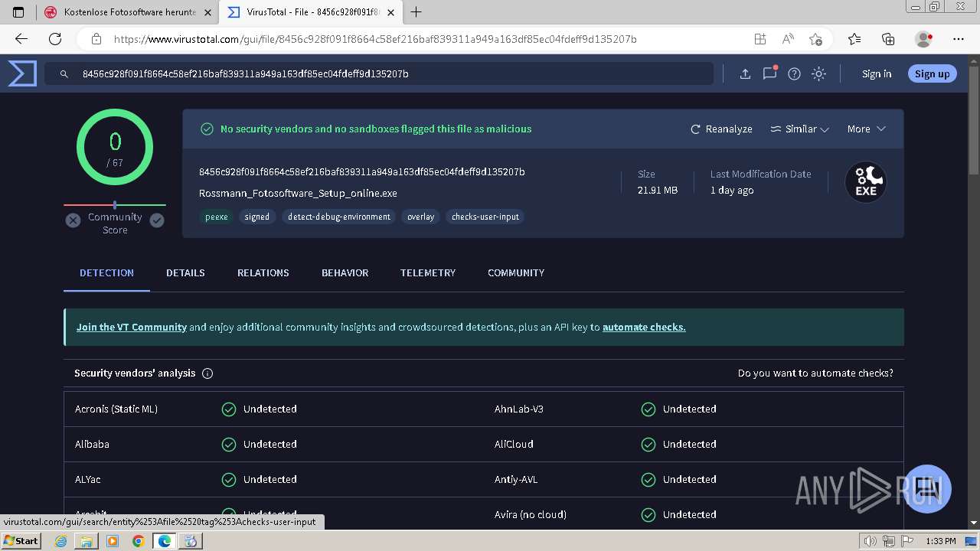Click the EXE file type icon
This screenshot has height=551, width=980.
[866, 182]
